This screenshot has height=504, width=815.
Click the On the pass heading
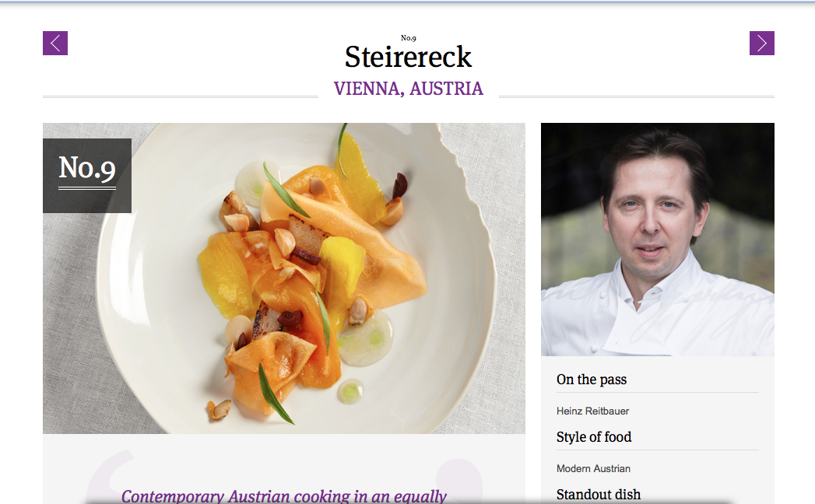pos(592,380)
